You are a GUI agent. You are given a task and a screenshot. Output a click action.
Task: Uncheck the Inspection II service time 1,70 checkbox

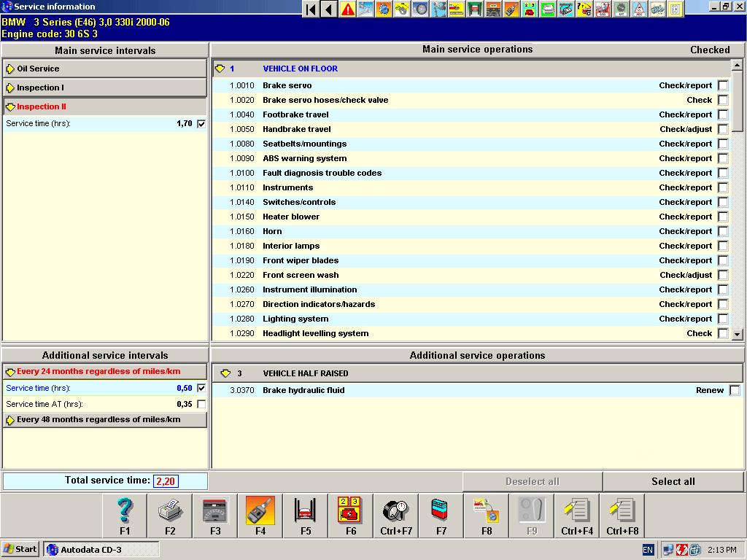(201, 124)
